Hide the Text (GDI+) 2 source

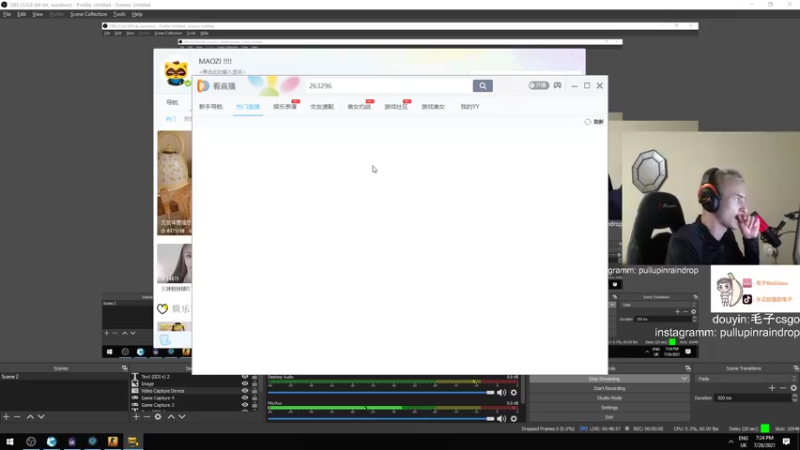point(245,377)
